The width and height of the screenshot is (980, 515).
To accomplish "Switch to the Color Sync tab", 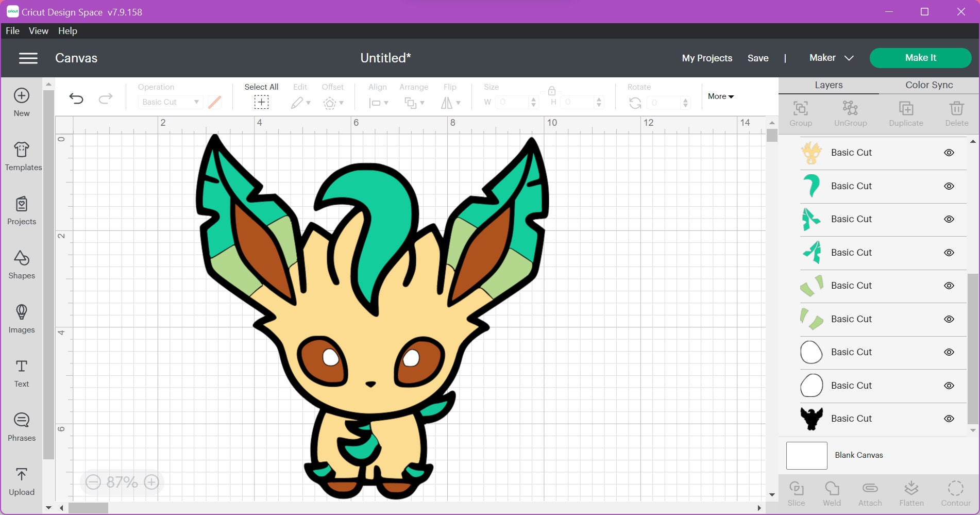I will 928,85.
